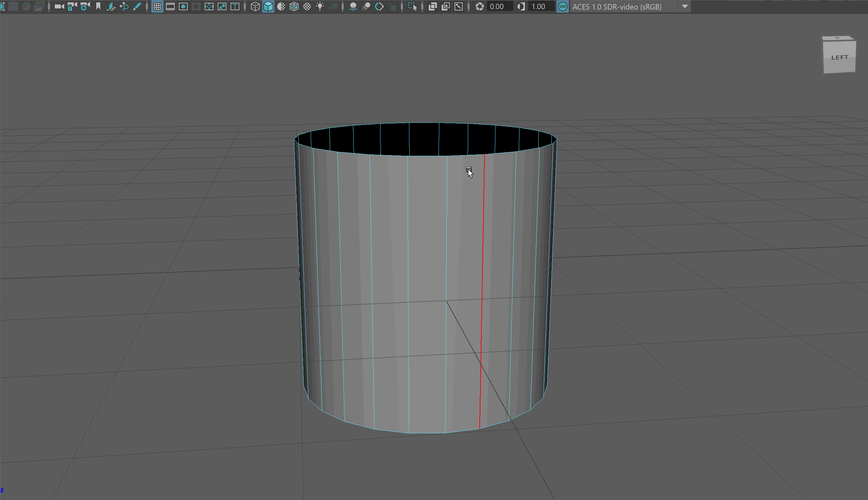The height and width of the screenshot is (500, 868).
Task: Click the Lock Camera icon
Action: coord(72,6)
